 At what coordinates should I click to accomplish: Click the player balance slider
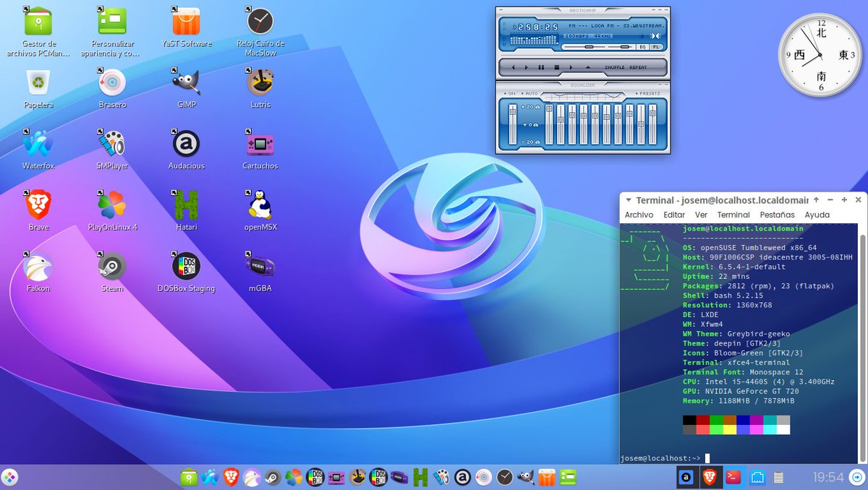[x=621, y=47]
